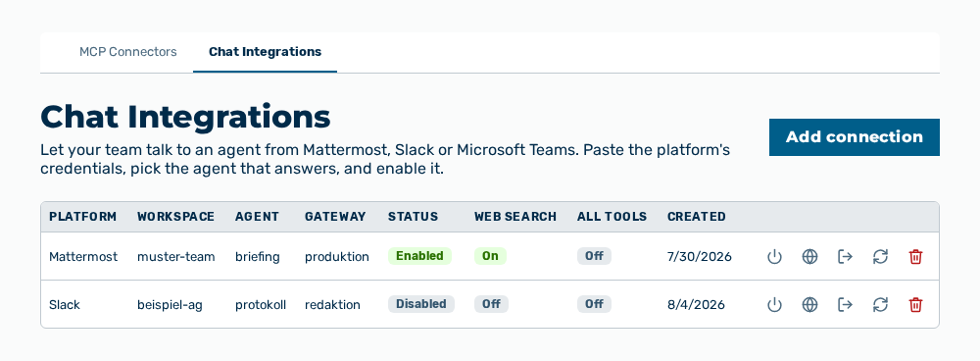Click the WORKSPACE column header
The height and width of the screenshot is (361, 980).
175,217
